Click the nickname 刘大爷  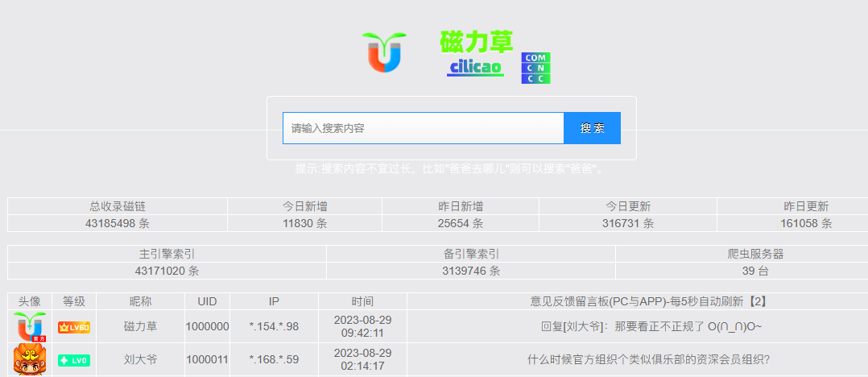point(141,360)
